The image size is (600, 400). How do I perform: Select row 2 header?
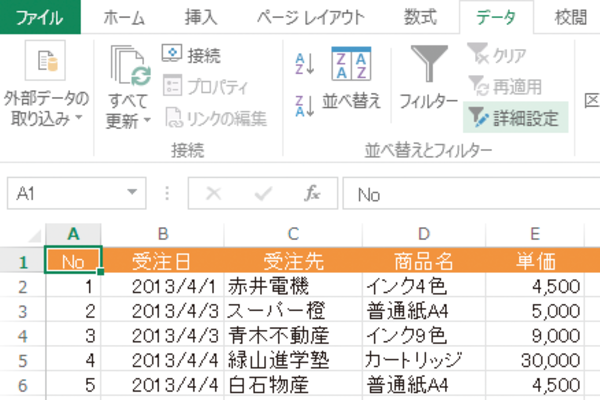(x=23, y=286)
